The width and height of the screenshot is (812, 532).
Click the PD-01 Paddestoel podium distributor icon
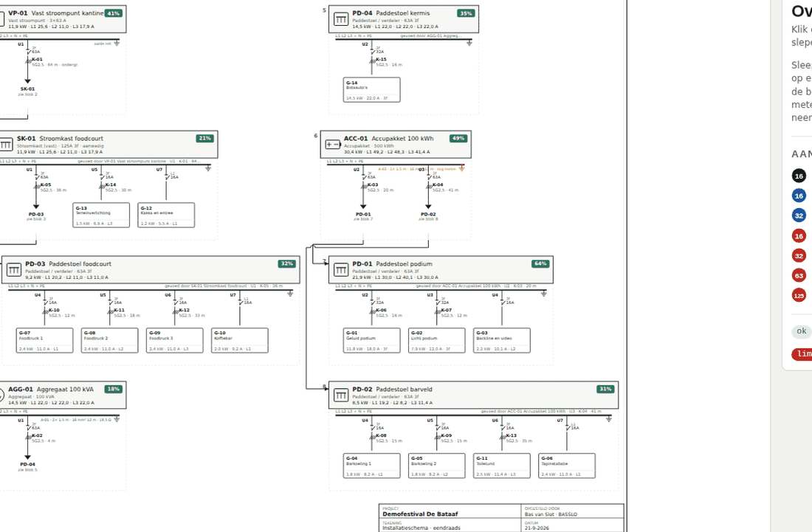click(x=341, y=270)
